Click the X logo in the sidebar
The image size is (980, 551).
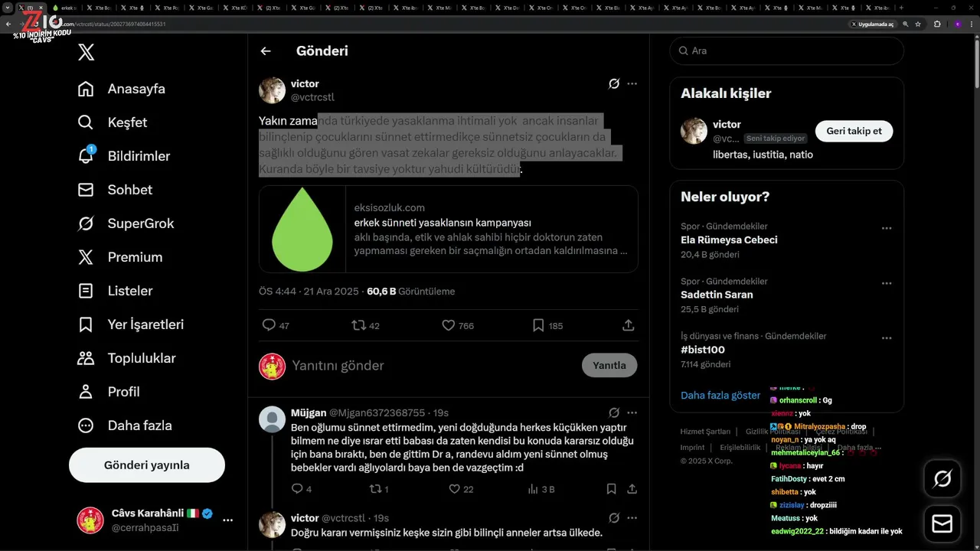point(87,52)
